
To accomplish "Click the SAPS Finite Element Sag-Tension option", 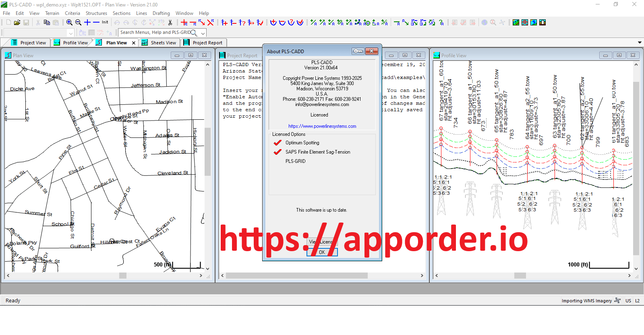I will [x=318, y=152].
